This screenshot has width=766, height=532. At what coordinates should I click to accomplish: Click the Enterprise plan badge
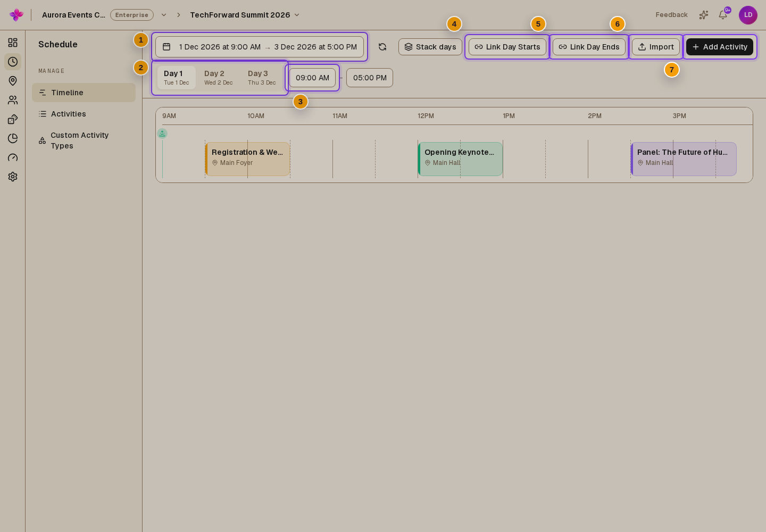(x=132, y=15)
